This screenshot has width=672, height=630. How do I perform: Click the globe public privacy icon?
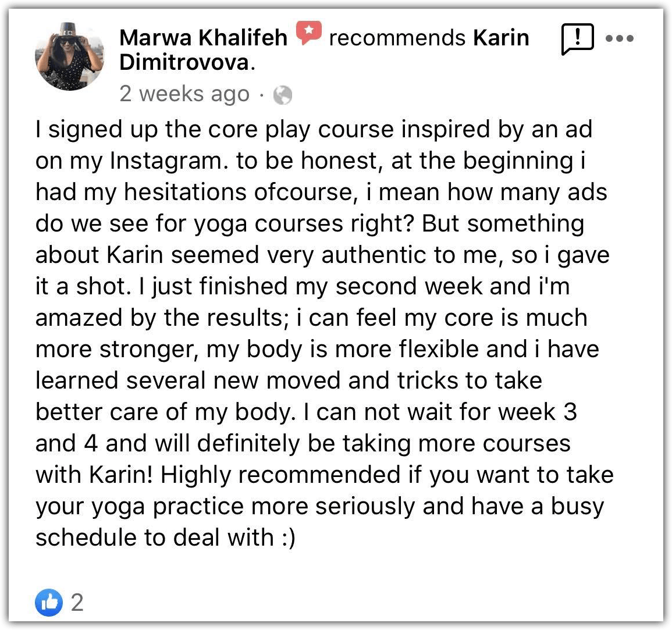coord(283,95)
